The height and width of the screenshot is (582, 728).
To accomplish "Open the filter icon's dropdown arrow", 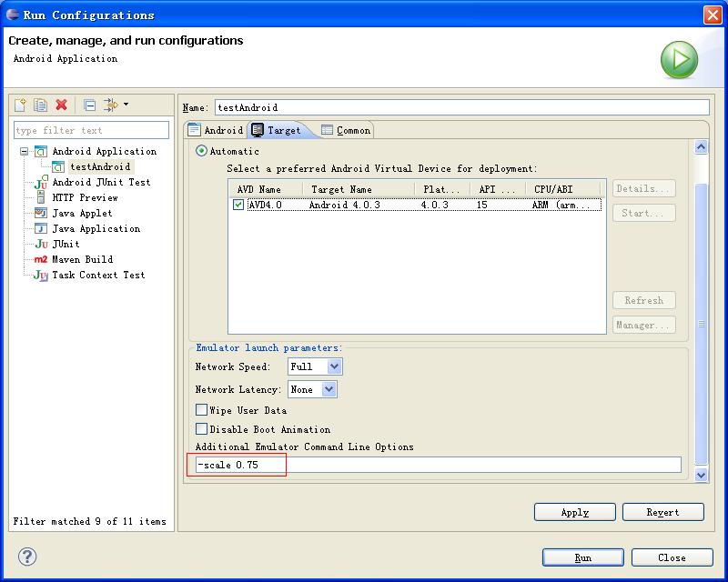I will tap(126, 105).
